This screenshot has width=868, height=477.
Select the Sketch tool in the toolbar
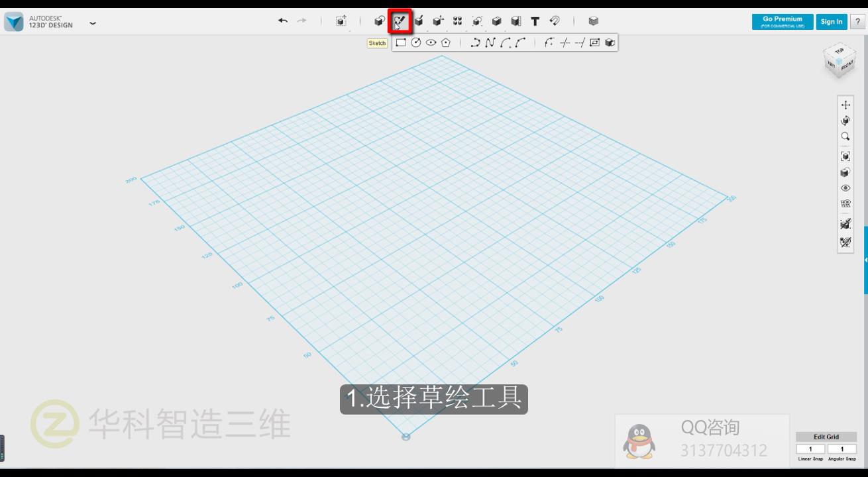click(x=400, y=21)
